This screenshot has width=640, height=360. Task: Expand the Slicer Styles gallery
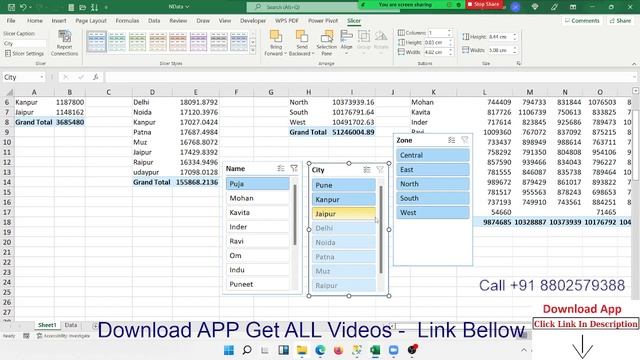[x=253, y=51]
